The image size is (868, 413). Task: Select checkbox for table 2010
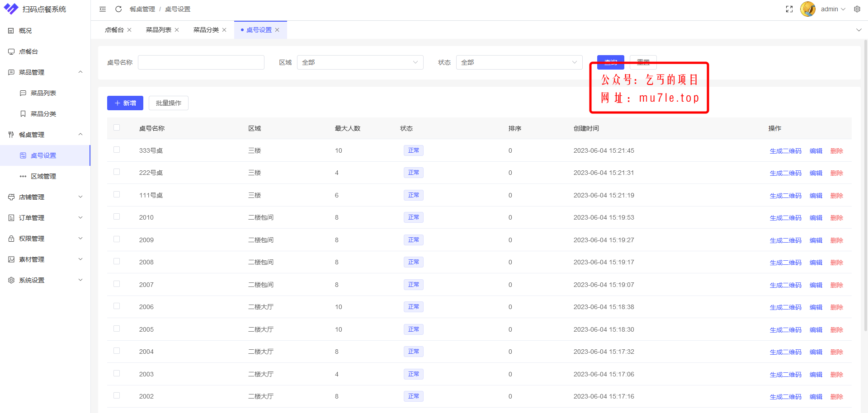click(x=117, y=216)
